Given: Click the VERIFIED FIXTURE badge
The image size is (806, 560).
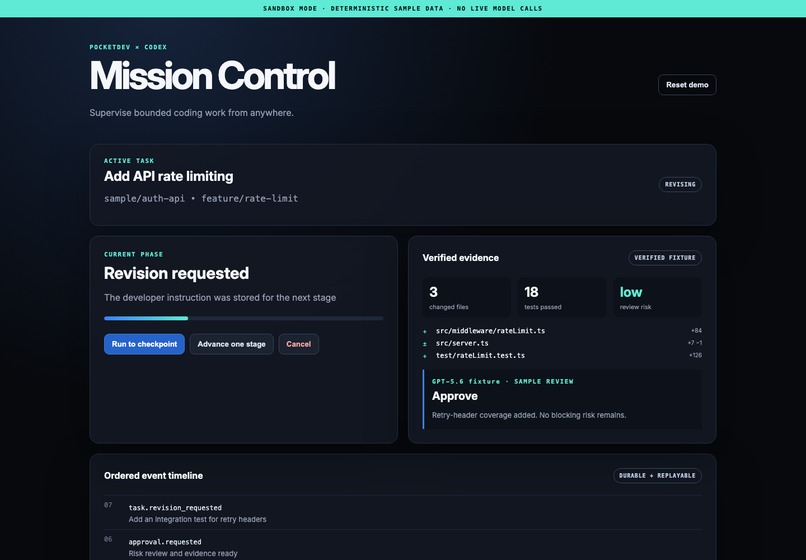Looking at the screenshot, I should coord(665,258).
